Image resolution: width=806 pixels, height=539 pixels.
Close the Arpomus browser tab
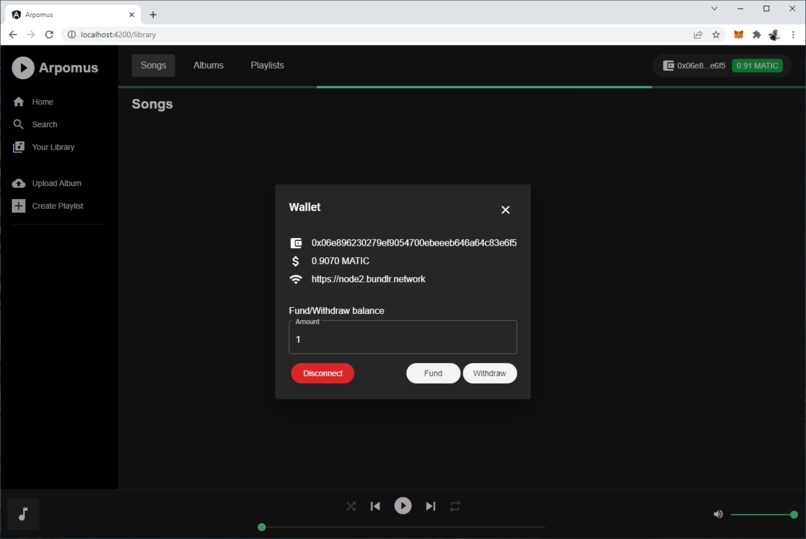tap(131, 14)
